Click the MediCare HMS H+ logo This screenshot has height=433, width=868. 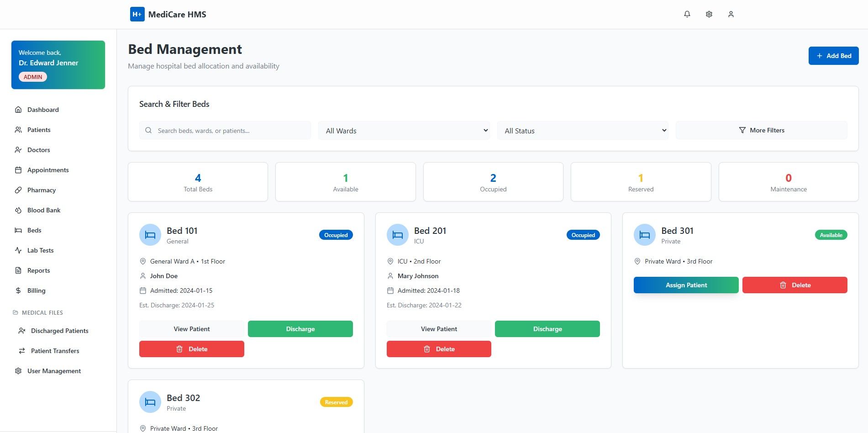[x=137, y=14]
